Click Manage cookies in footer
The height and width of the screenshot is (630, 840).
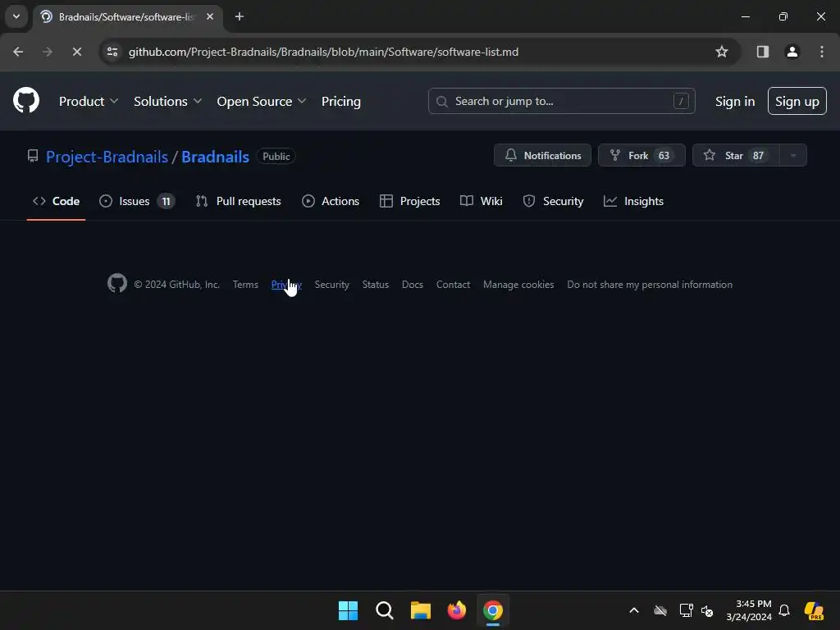click(x=518, y=285)
